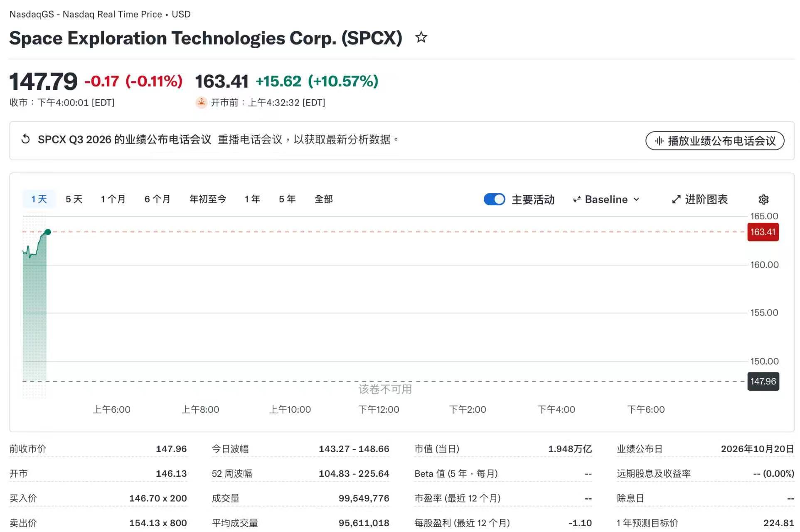Click volume value 99,549,776
Viewport: 800px width, 532px height.
(364, 498)
